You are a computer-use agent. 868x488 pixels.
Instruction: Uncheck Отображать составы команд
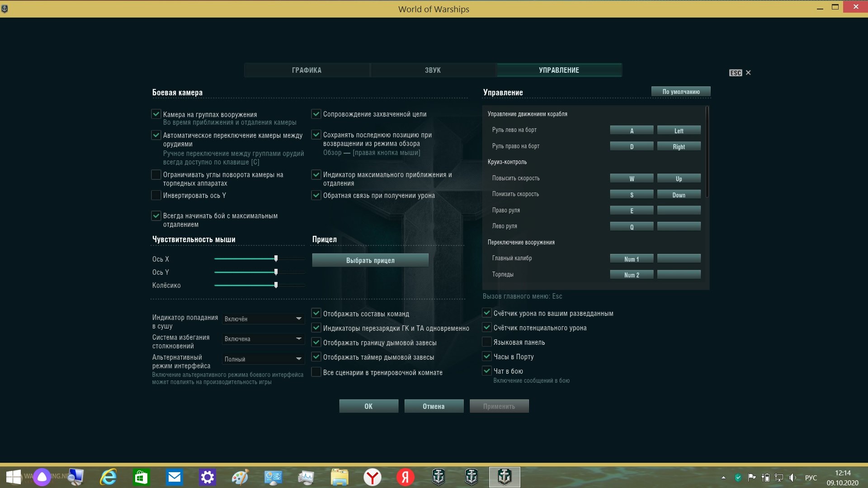coord(316,313)
